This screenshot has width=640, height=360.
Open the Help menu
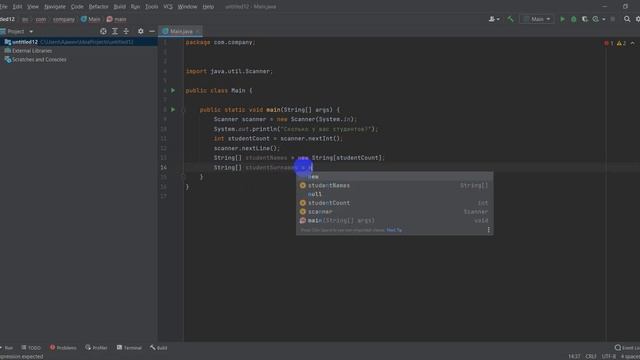pyautogui.click(x=208, y=7)
